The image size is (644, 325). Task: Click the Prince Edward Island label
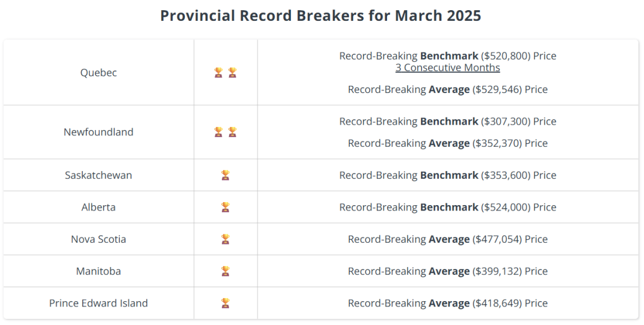pos(98,304)
